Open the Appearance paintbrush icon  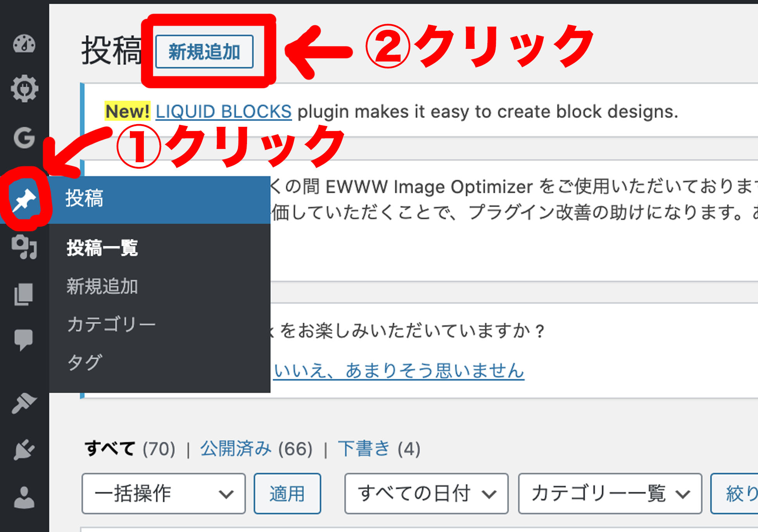tap(24, 403)
